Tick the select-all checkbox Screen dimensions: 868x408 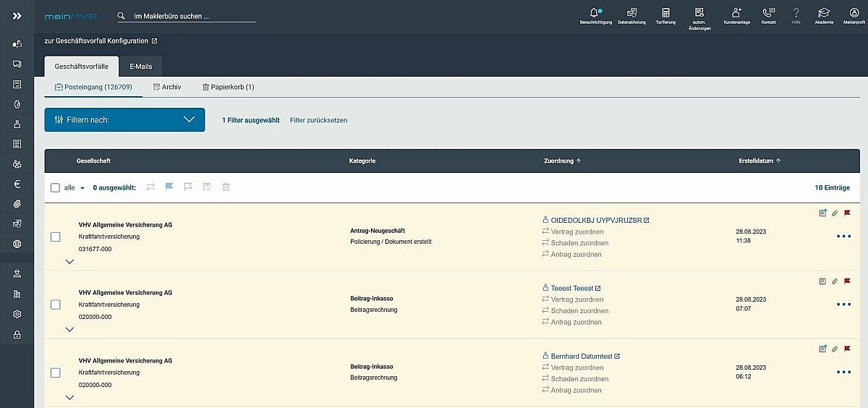click(x=56, y=187)
